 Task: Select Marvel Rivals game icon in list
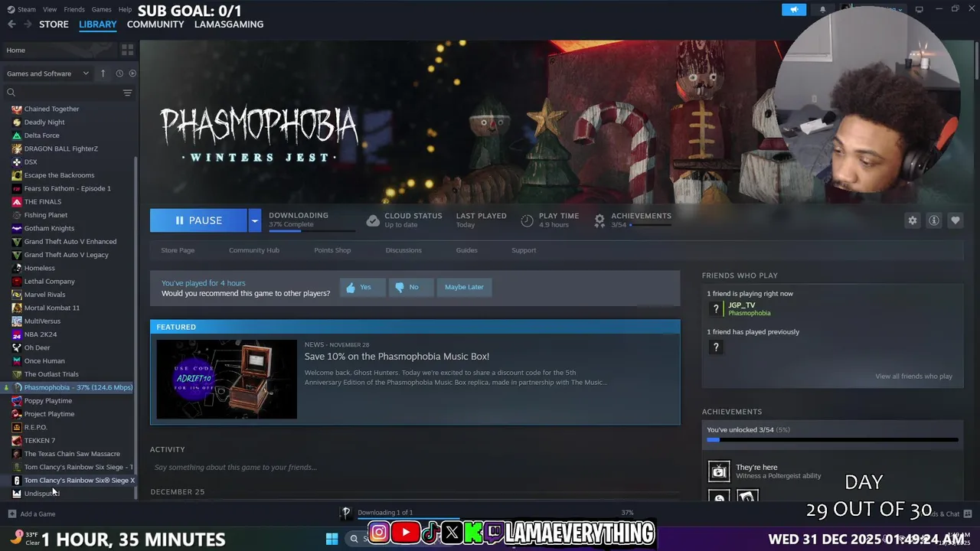(17, 295)
